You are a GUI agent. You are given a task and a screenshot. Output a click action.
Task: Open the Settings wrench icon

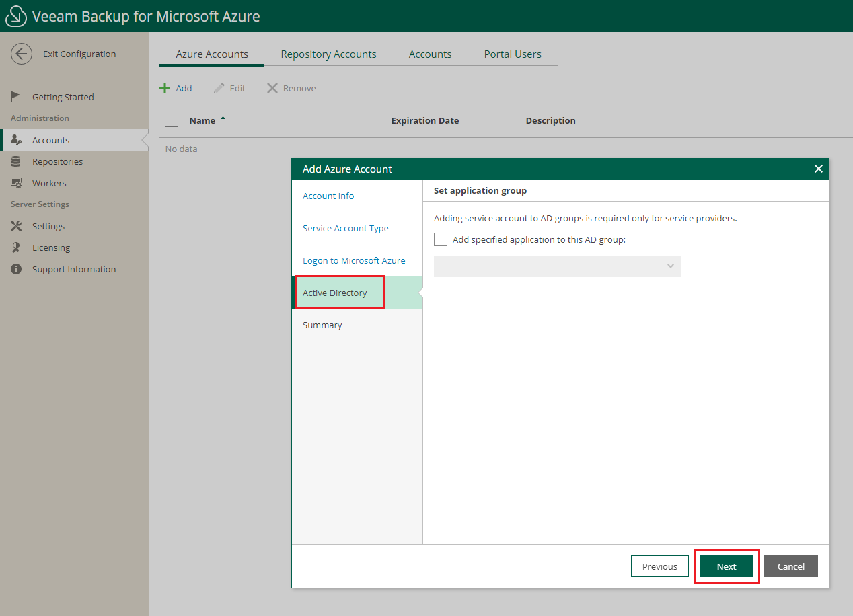coord(16,226)
